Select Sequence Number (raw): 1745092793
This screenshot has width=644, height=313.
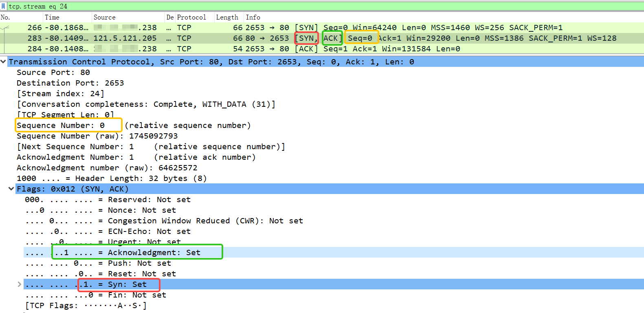point(97,136)
